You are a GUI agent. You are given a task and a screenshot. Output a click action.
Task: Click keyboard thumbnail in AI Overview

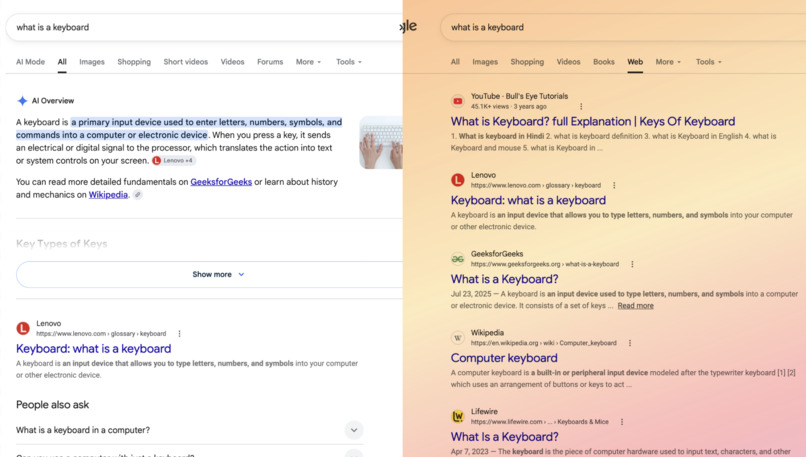click(381, 142)
